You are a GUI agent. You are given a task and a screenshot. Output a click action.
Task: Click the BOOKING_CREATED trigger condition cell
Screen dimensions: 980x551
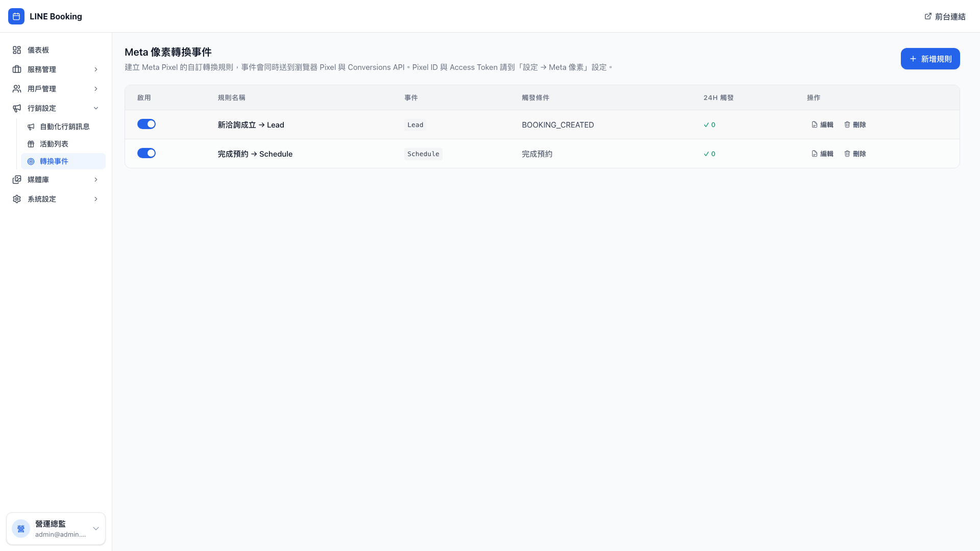pyautogui.click(x=558, y=124)
